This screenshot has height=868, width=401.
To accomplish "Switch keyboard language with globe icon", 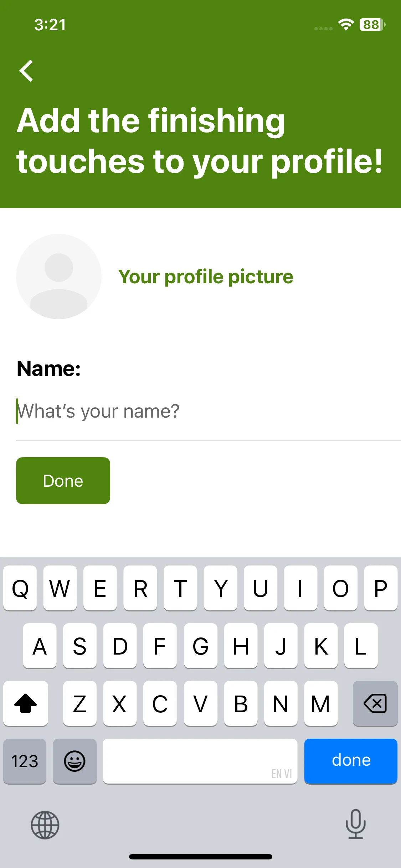I will tap(45, 825).
